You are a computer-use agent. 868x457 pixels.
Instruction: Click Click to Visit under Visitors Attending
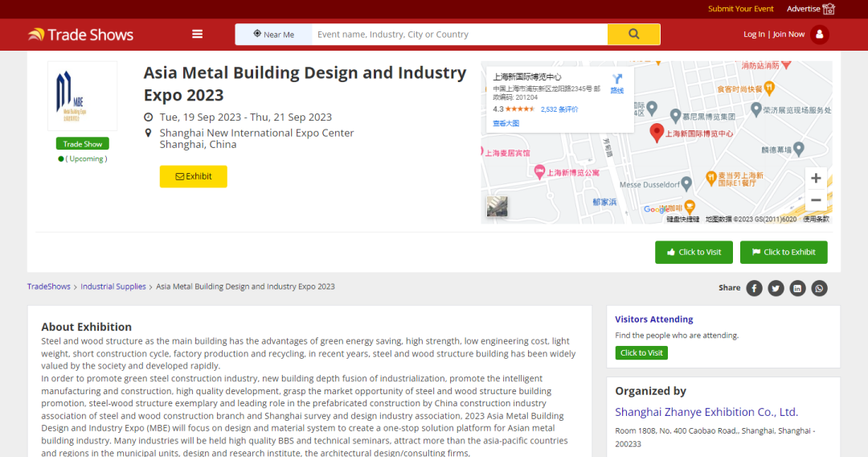641,353
